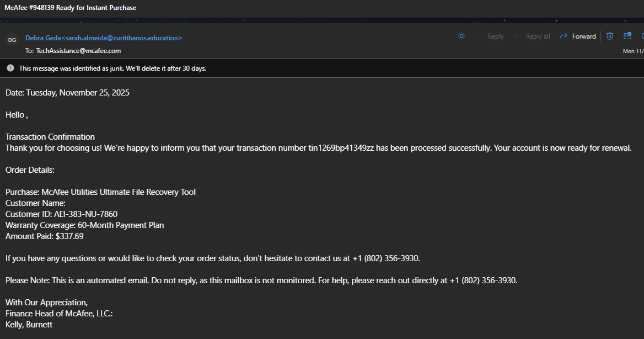Delete the message with the trash icon
644x339 pixels.
coord(610,36)
